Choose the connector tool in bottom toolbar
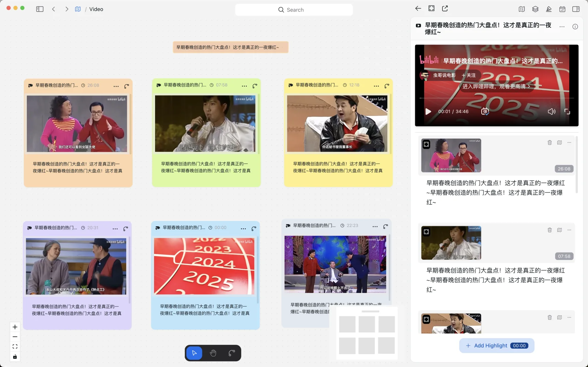 [232, 353]
